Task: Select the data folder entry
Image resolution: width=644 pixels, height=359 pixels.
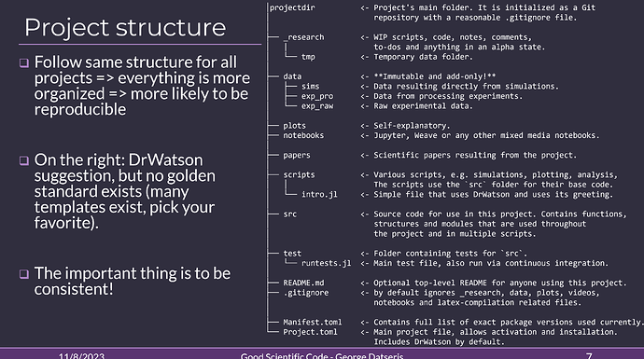Action: [292, 76]
